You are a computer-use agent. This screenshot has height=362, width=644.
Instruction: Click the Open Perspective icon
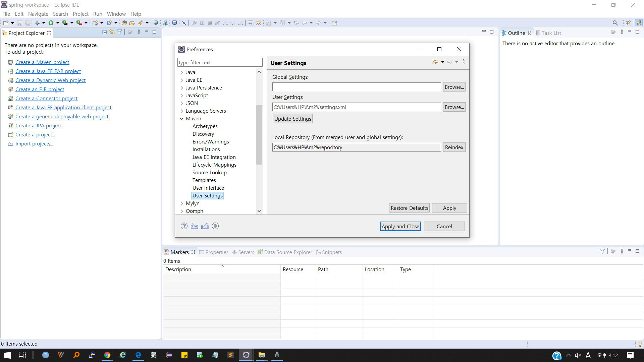(628, 23)
